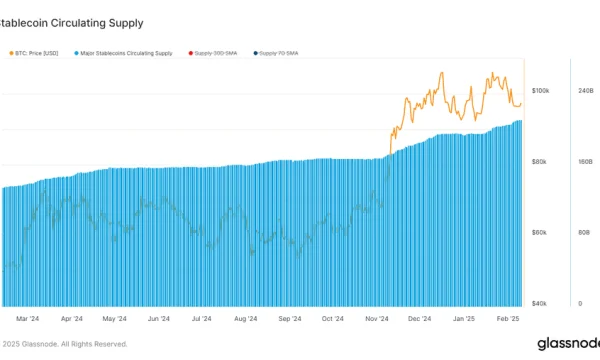Toggle the BTC: Price [USD] legend entry

point(34,53)
